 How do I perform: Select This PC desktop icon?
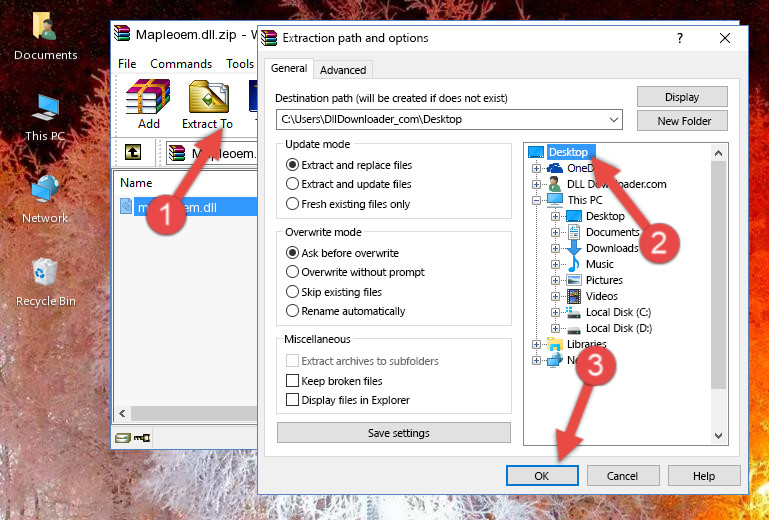tap(45, 117)
